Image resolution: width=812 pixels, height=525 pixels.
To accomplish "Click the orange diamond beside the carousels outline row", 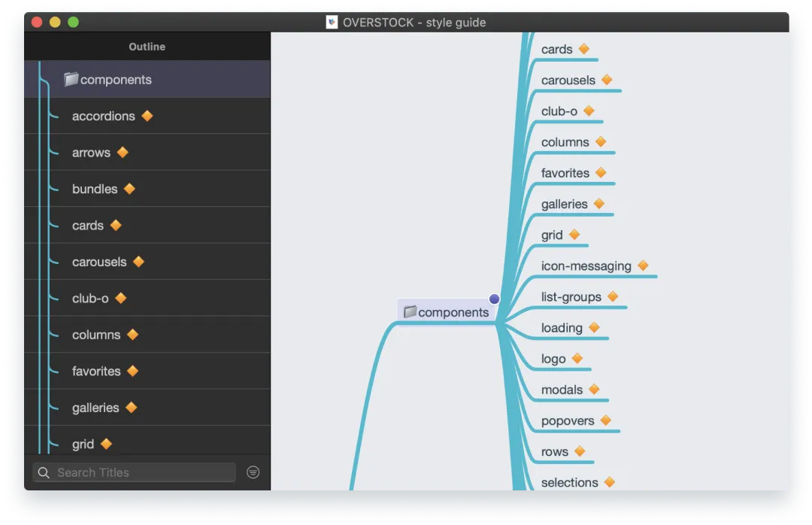I will (x=138, y=262).
